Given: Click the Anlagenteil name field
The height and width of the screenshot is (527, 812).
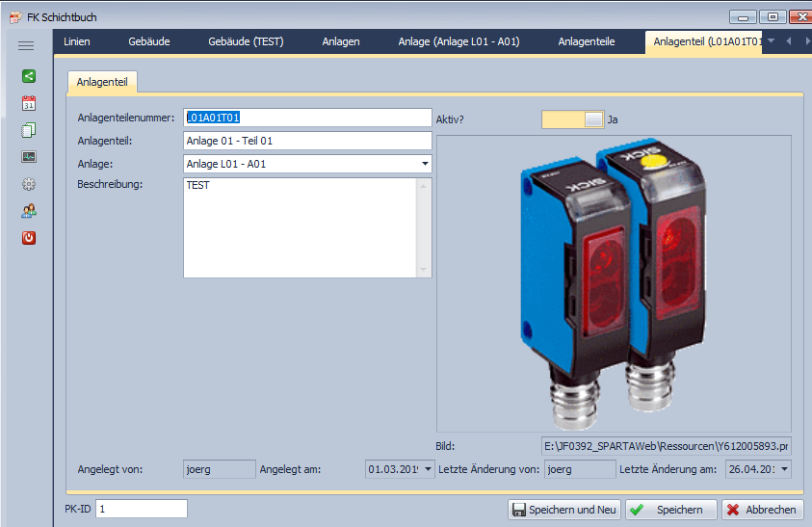Looking at the screenshot, I should pyautogui.click(x=307, y=141).
